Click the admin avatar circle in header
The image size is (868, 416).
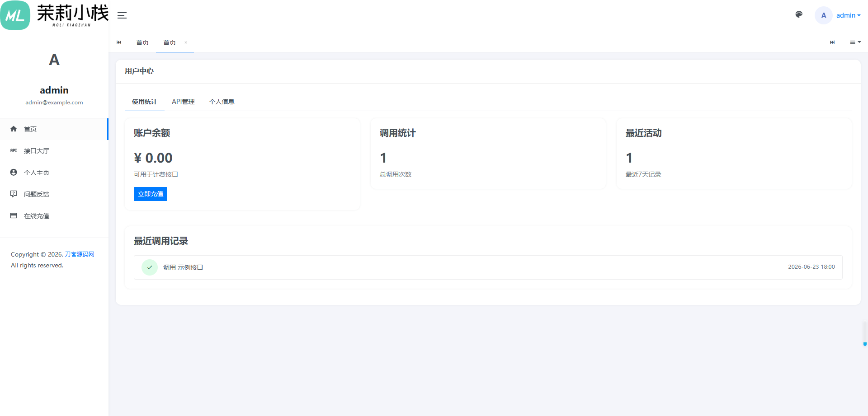(824, 15)
